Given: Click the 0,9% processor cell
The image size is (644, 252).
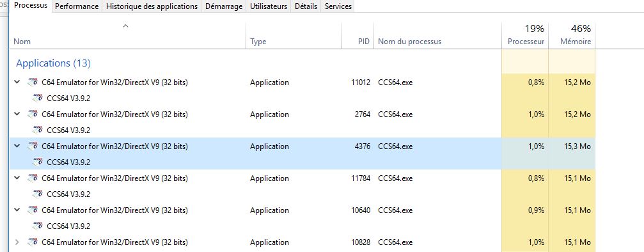Looking at the screenshot, I should tap(536, 210).
